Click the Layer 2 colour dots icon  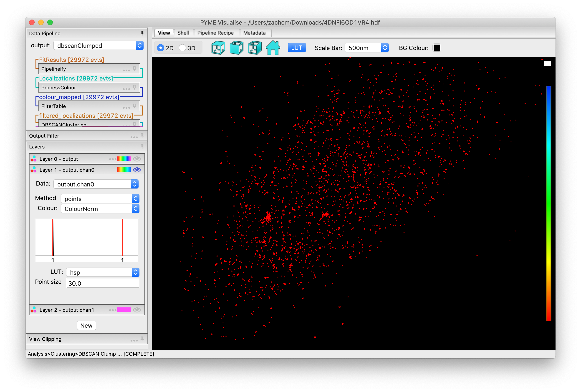[x=33, y=310]
